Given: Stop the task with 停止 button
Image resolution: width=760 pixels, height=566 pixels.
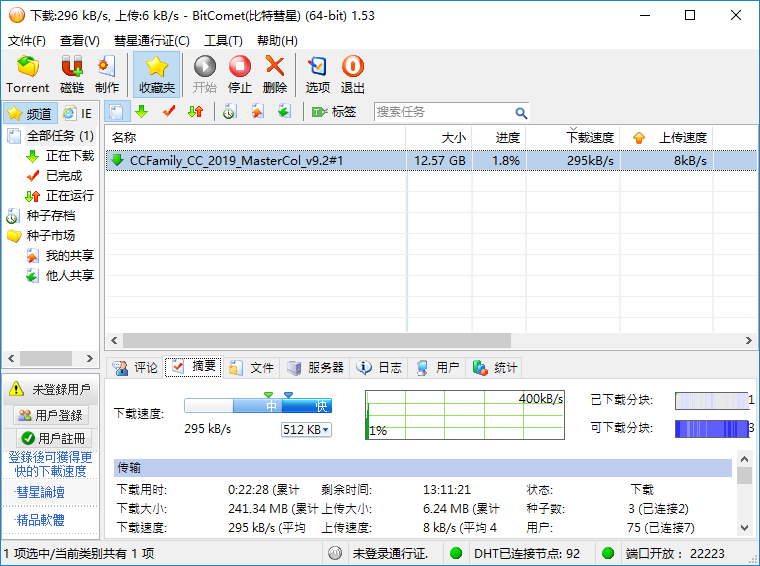Looking at the screenshot, I should [240, 75].
